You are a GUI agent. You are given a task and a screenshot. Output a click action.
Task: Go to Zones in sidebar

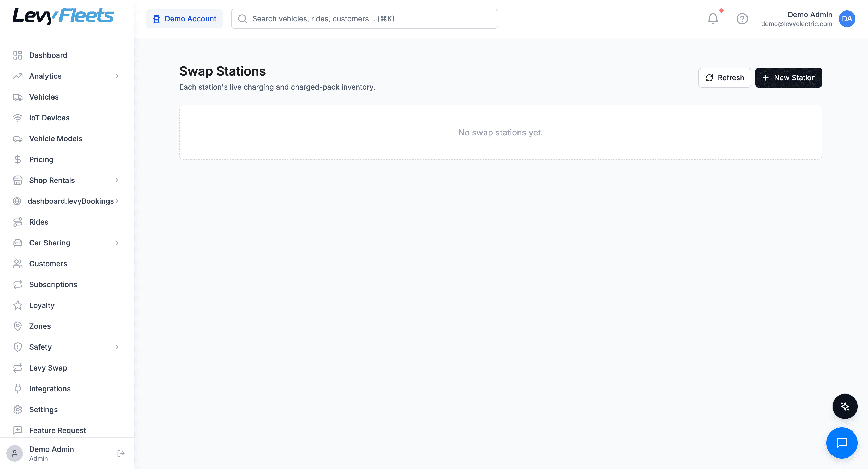point(67,326)
